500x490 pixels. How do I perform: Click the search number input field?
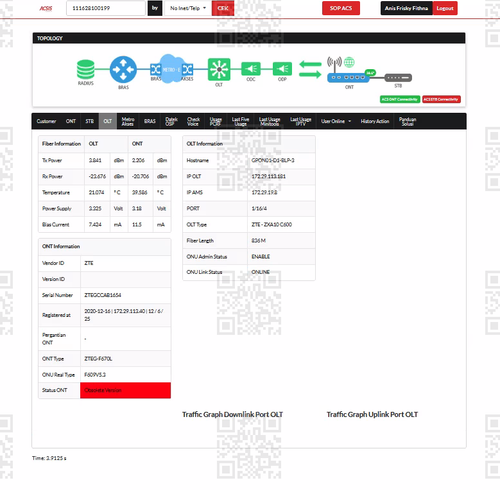(x=106, y=8)
